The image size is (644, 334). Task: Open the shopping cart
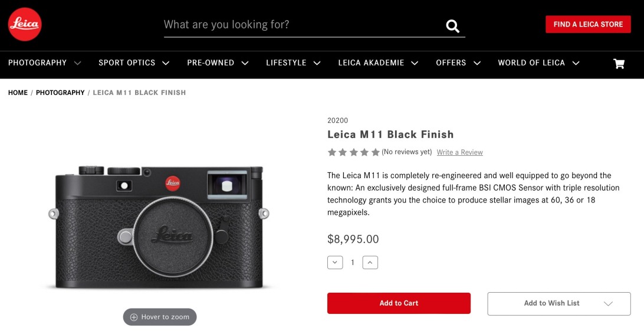tap(619, 64)
